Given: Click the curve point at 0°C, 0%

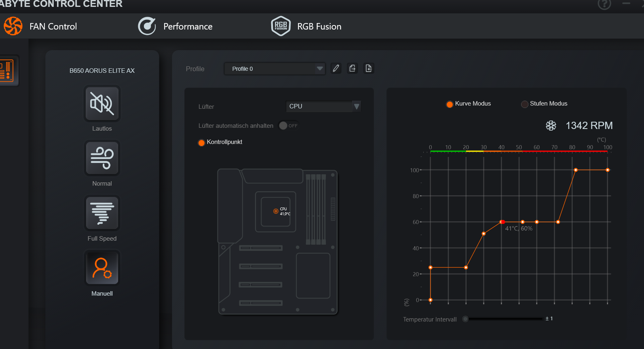Looking at the screenshot, I should [x=431, y=300].
